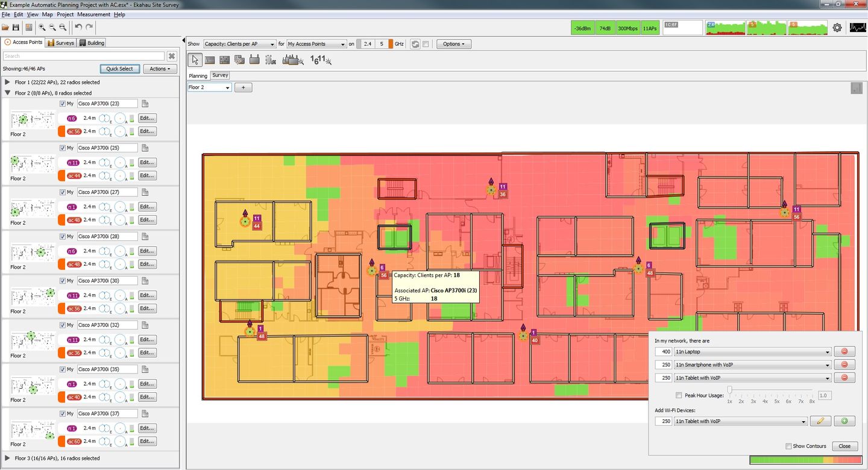The image size is (868, 470).
Task: Open notes icon for Cisco AP3700i (23)
Action: (x=145, y=104)
